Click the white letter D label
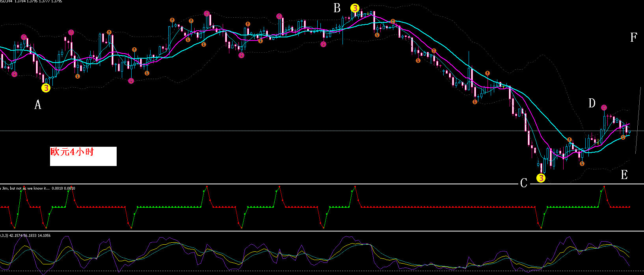Image resolution: width=644 pixels, height=275 pixels. click(x=592, y=103)
